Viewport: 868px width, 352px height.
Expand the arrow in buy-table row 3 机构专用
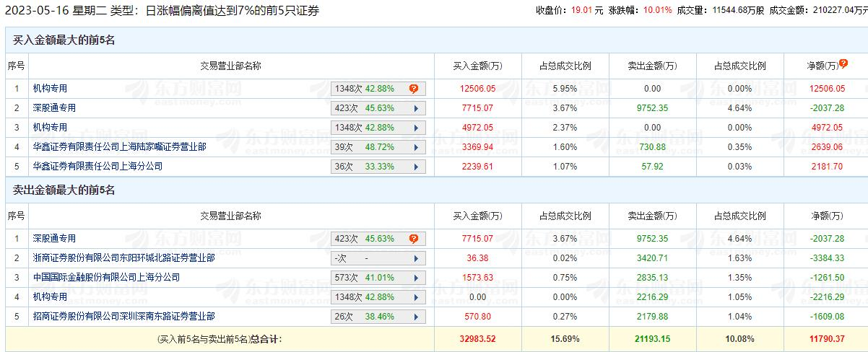[416, 128]
